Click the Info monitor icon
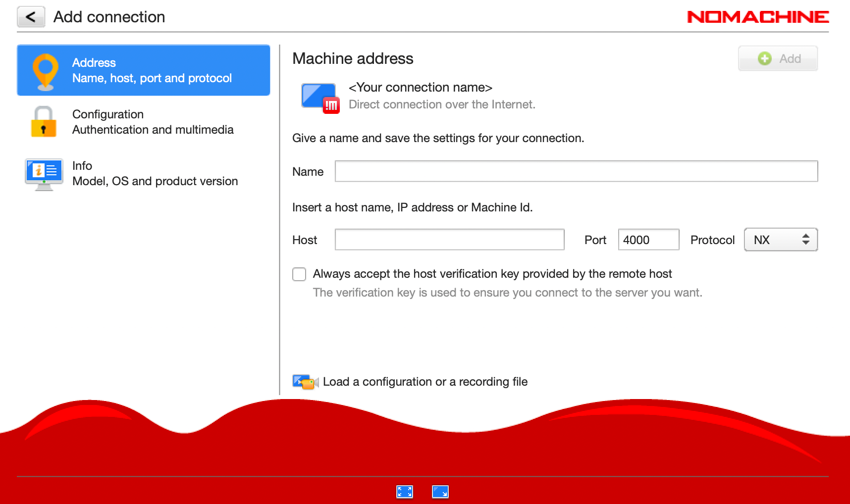This screenshot has width=850, height=504. [x=44, y=174]
